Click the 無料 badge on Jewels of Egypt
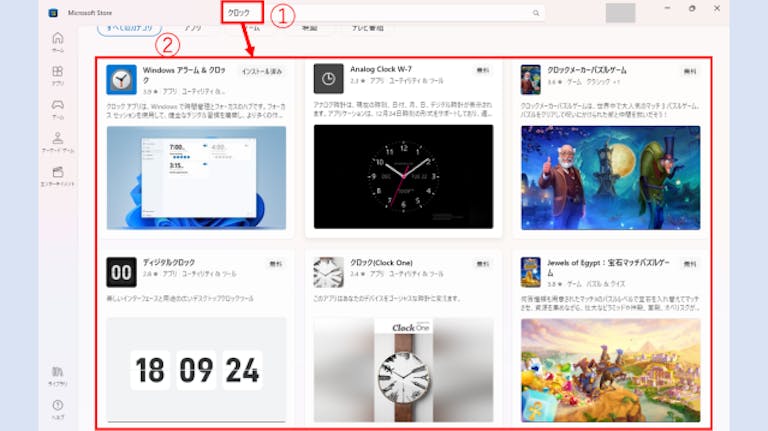768x431 pixels. (690, 264)
